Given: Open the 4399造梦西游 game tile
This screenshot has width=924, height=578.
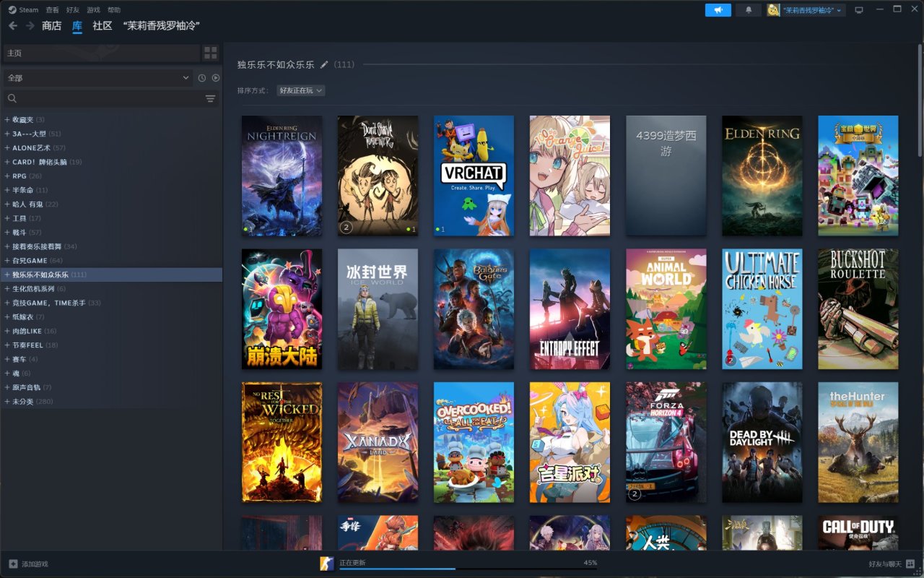Looking at the screenshot, I should (666, 176).
